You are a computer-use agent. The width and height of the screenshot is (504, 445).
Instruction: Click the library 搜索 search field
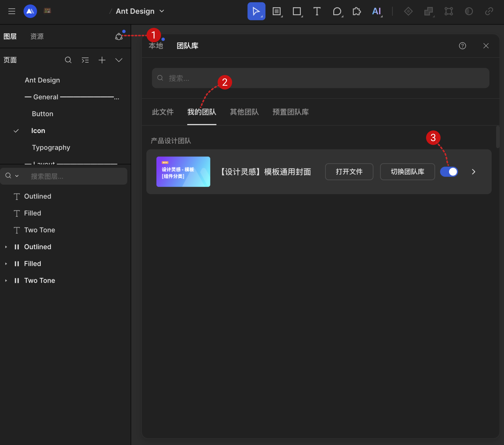(x=321, y=78)
